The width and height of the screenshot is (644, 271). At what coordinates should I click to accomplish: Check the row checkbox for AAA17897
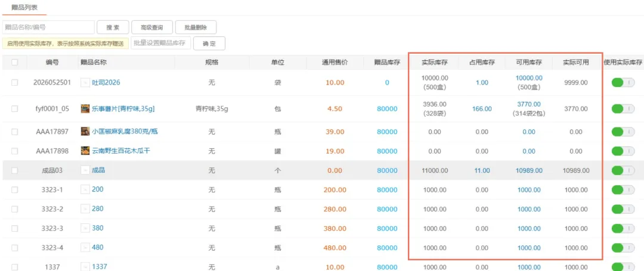tap(15, 132)
